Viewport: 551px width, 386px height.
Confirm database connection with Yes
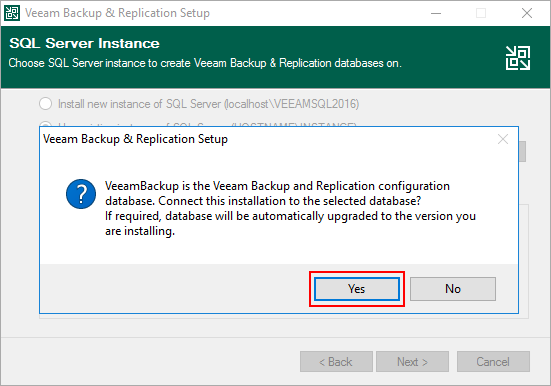[357, 289]
